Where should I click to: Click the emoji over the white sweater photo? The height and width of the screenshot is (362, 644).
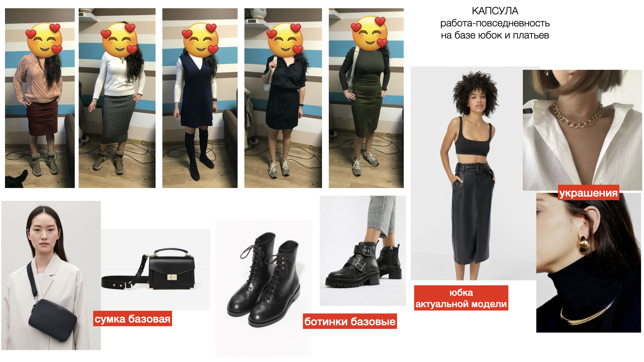[119, 40]
